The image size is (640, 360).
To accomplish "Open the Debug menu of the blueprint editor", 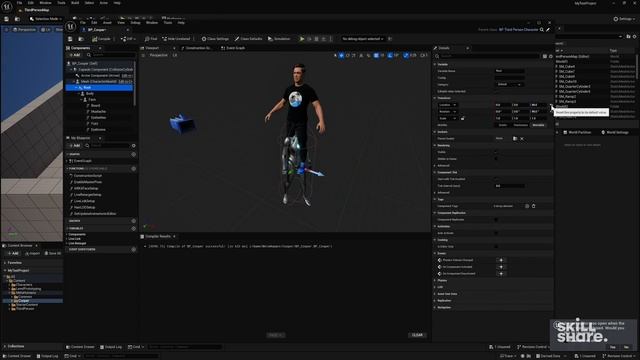I will coord(136,23).
